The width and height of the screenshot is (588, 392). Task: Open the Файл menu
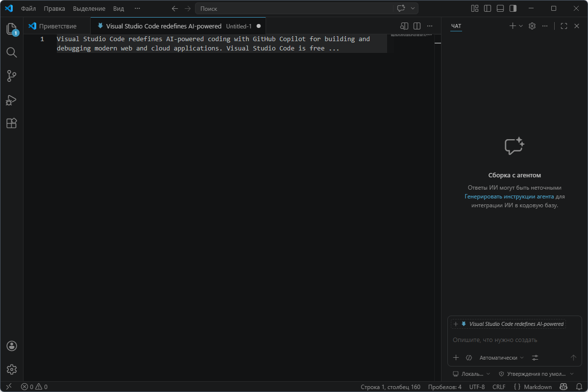point(28,8)
